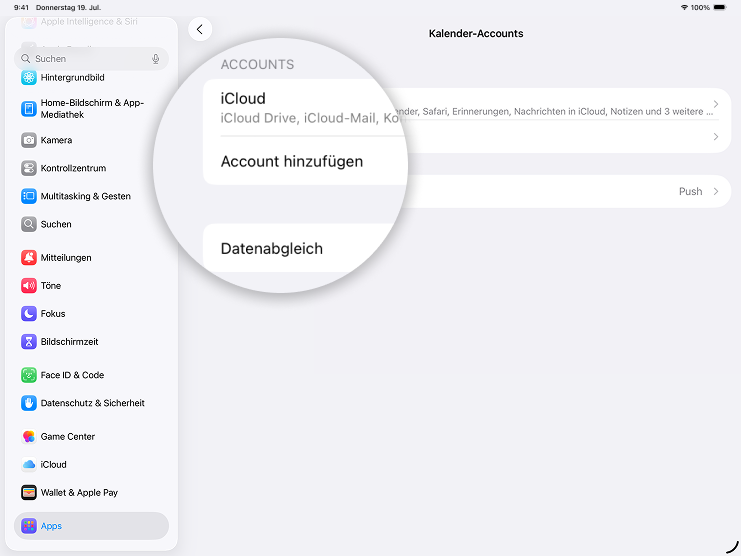Tap the Mitteilungen bell icon

click(x=29, y=258)
